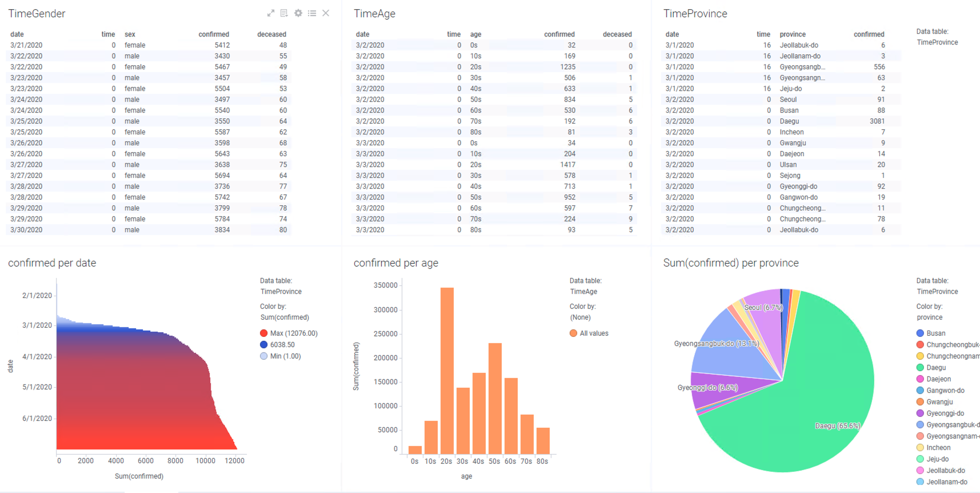
Task: Select the Sejong row in TimeProvince table
Action: point(782,176)
